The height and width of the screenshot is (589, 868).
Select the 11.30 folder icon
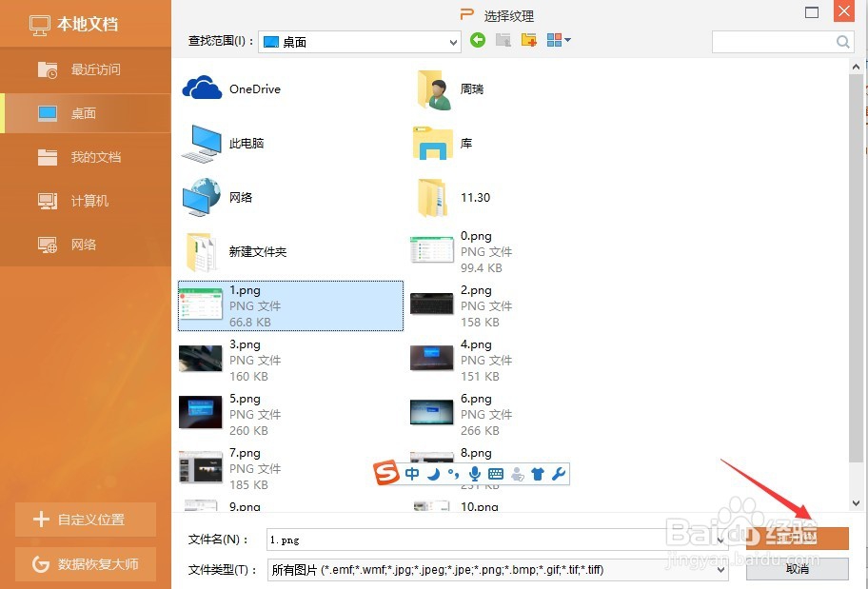click(433, 198)
